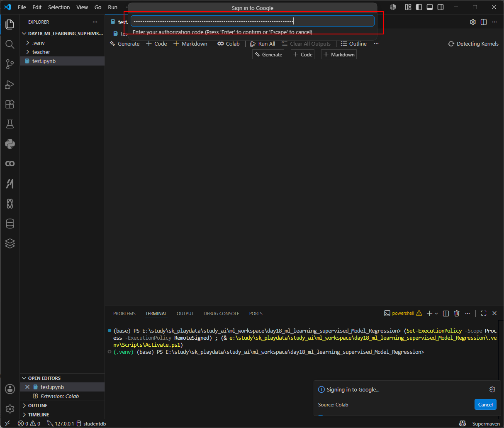Select Extension: Colab in Open Editors
Screen dimensions: 504x428
click(62, 396)
